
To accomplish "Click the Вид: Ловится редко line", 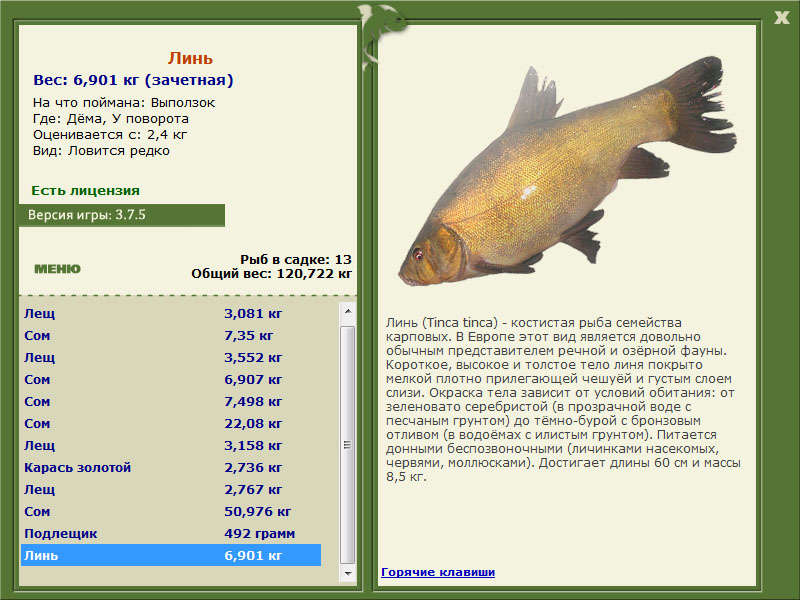I will (x=101, y=151).
